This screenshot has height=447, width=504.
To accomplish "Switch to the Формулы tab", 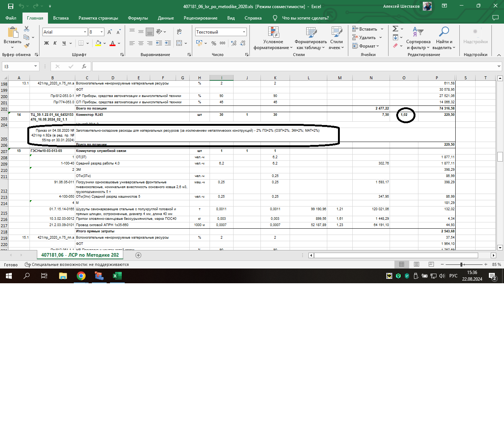I will 138,18.
